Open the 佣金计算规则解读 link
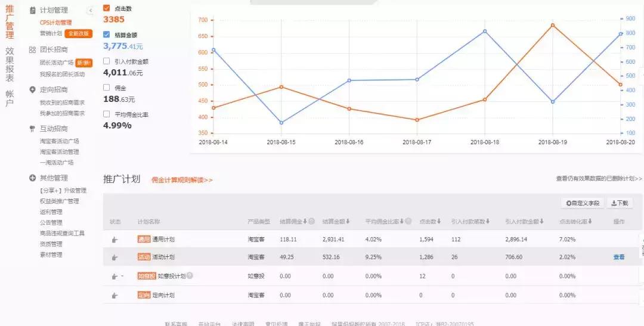The width and height of the screenshot is (644, 326). (182, 180)
